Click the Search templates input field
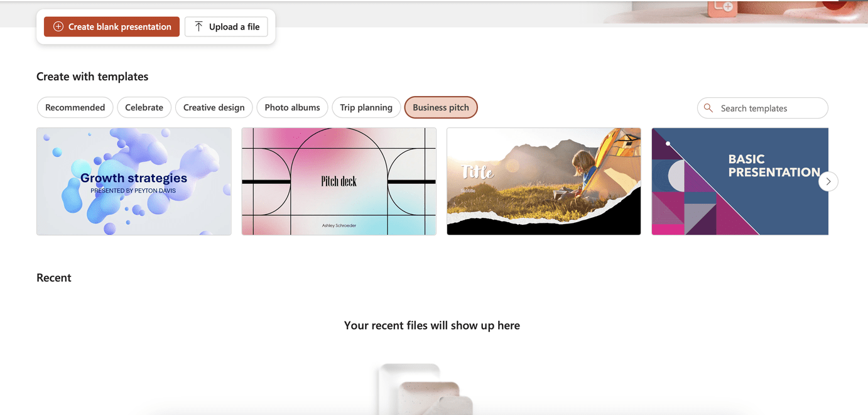 click(762, 108)
